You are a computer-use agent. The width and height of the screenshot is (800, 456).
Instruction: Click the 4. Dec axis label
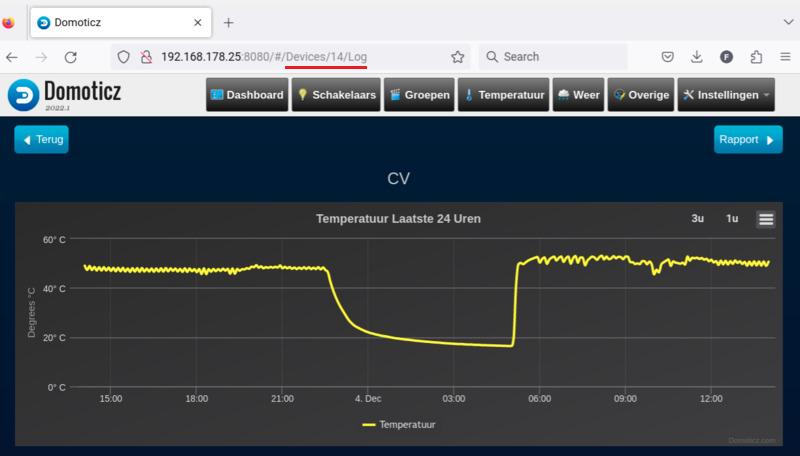(368, 398)
